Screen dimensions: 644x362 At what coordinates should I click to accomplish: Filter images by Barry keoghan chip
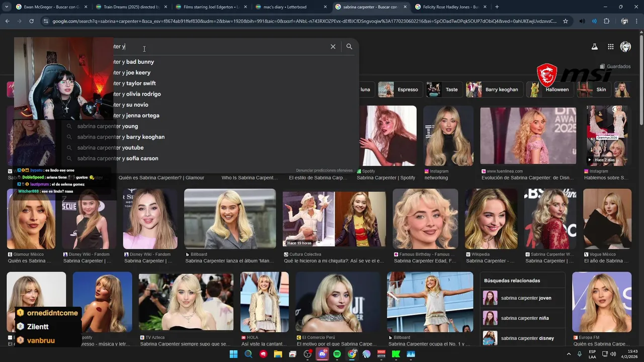tap(494, 89)
